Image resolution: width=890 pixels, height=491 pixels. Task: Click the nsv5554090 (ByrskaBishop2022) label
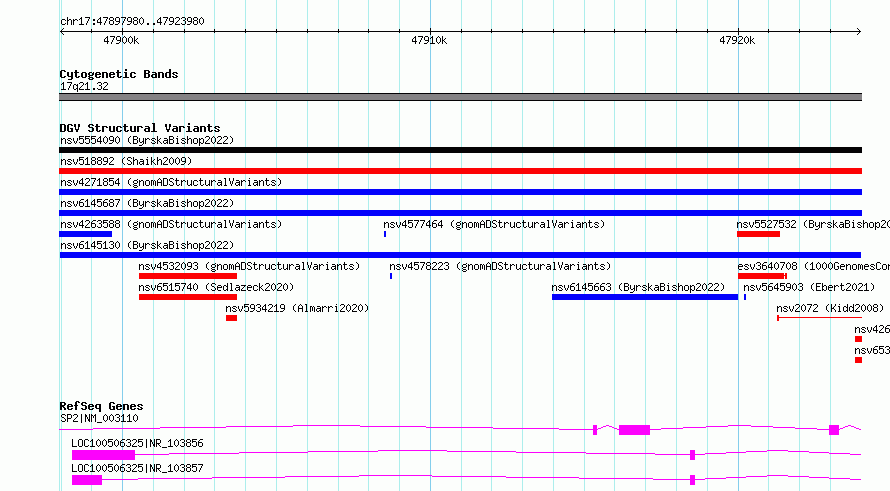click(147, 140)
